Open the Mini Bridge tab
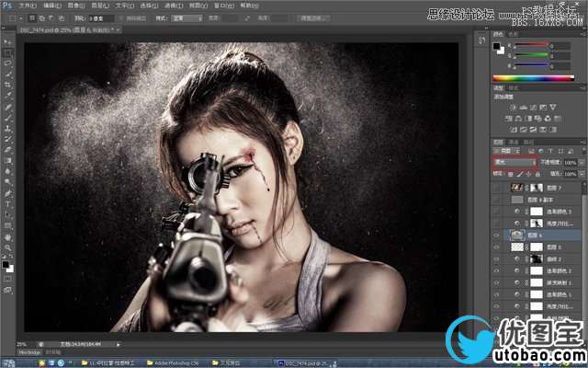The image size is (588, 368). tap(29, 352)
